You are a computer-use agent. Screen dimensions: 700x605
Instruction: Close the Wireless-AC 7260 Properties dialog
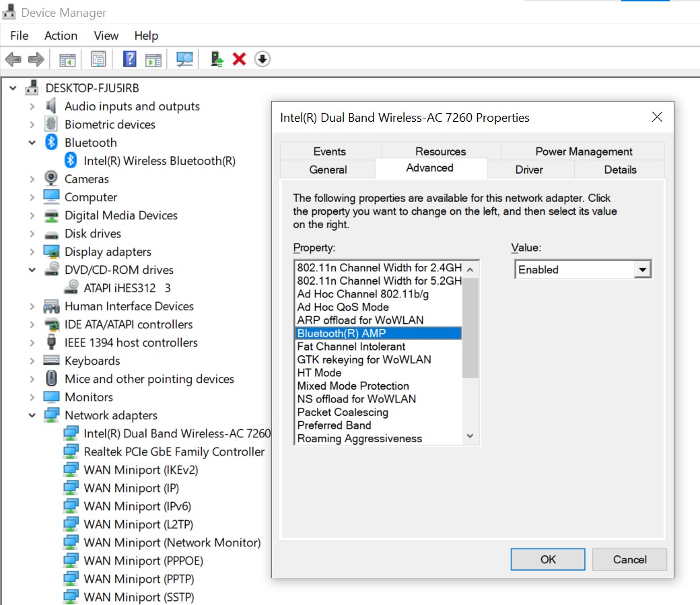(x=657, y=117)
